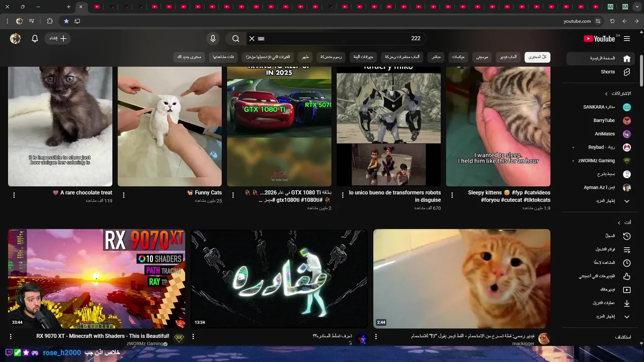Open Sleepy kittens short thumbnail
Screen dimensions: 644x362
(x=498, y=126)
